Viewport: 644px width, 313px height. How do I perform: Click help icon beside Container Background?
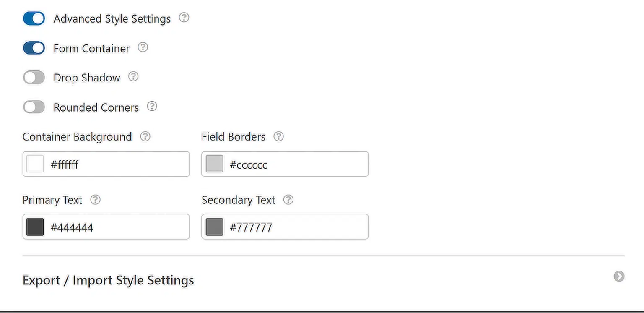click(145, 136)
